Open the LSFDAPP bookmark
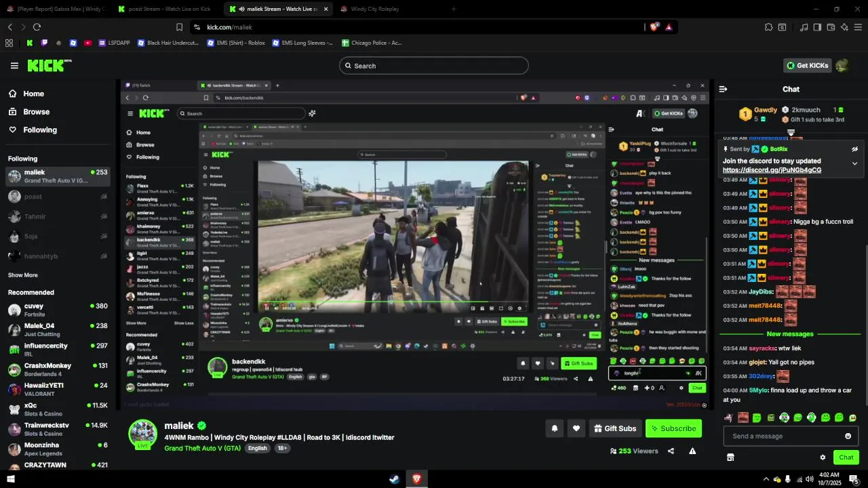868x488 pixels. 114,43
